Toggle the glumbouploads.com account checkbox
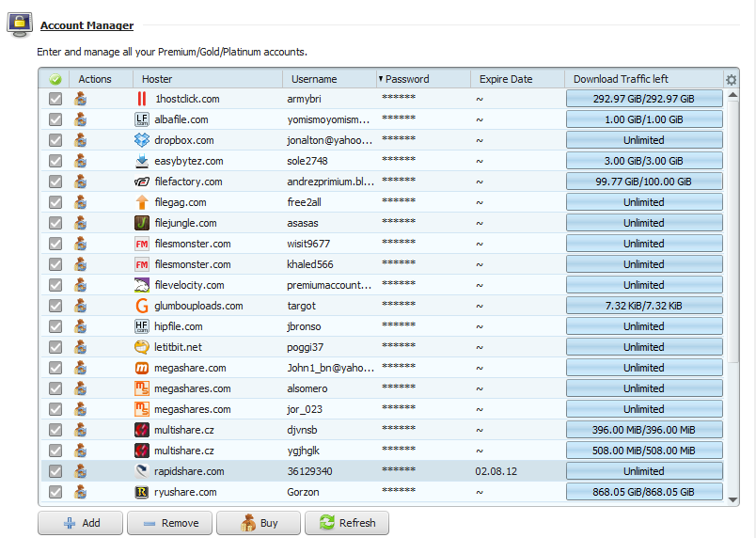Screen dimensions: 756x538 click(55, 306)
